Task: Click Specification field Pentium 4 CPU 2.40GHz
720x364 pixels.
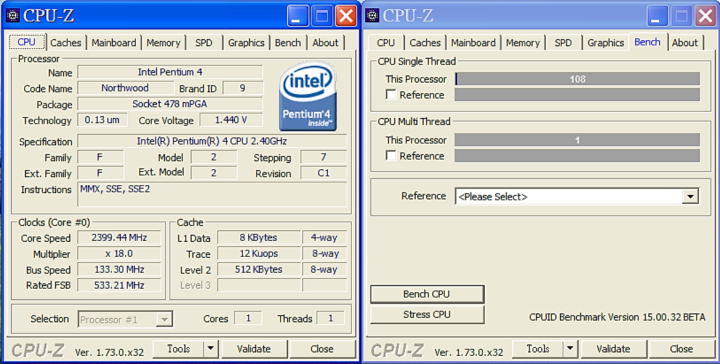Action: [x=212, y=141]
